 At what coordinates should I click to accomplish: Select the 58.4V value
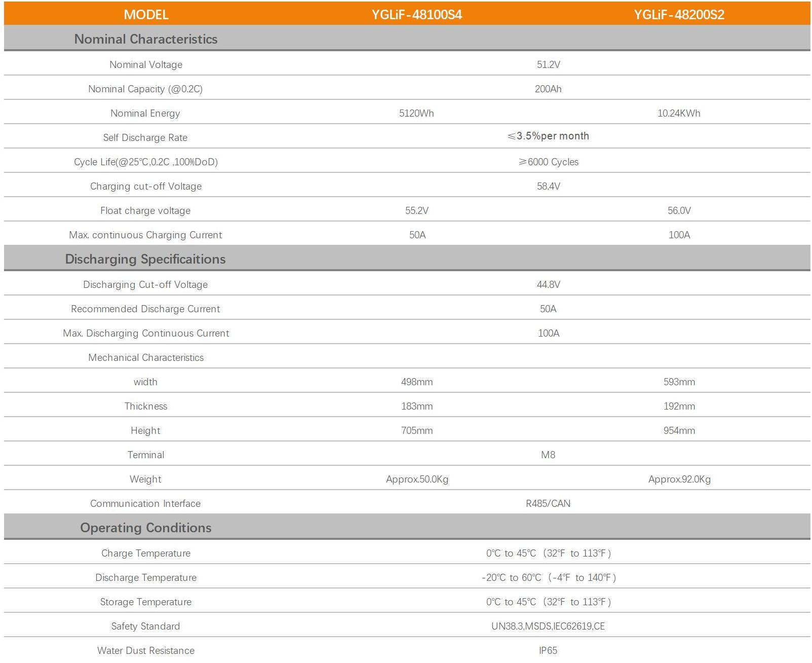(x=549, y=186)
